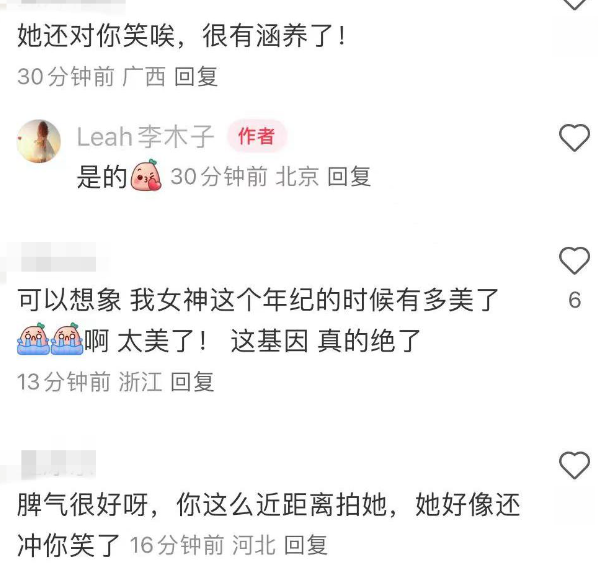
Task: Tap the first crying peach emoji
Action: 33,339
